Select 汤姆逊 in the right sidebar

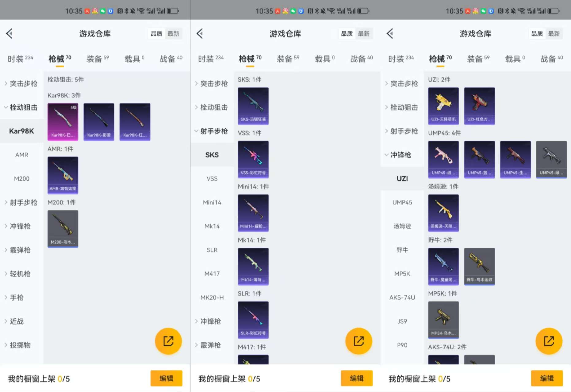[x=402, y=226]
